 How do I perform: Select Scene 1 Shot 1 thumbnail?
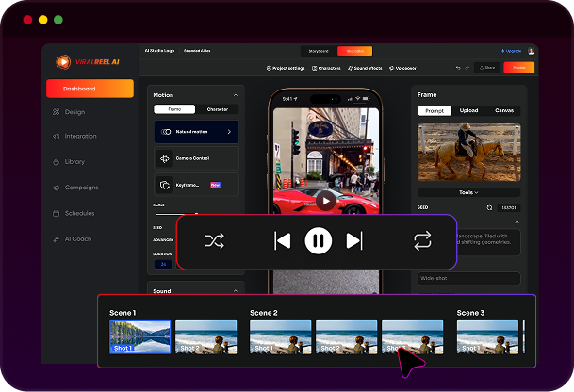click(x=139, y=336)
